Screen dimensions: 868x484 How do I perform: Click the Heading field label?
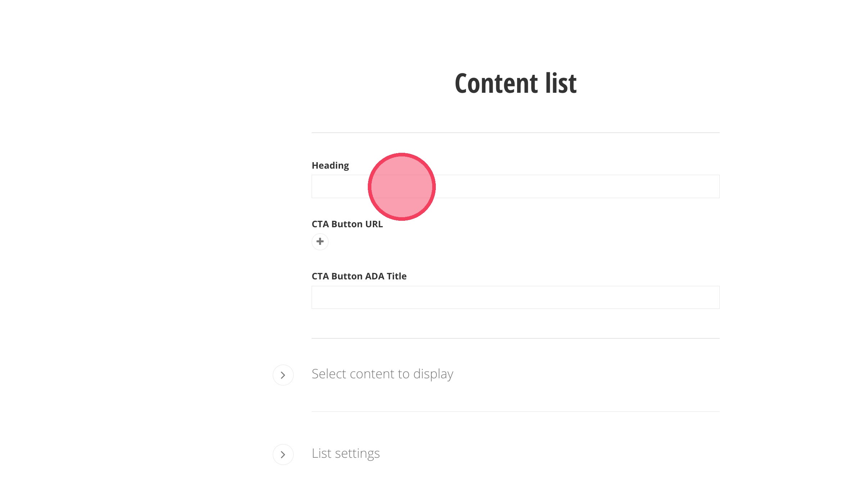(x=330, y=165)
